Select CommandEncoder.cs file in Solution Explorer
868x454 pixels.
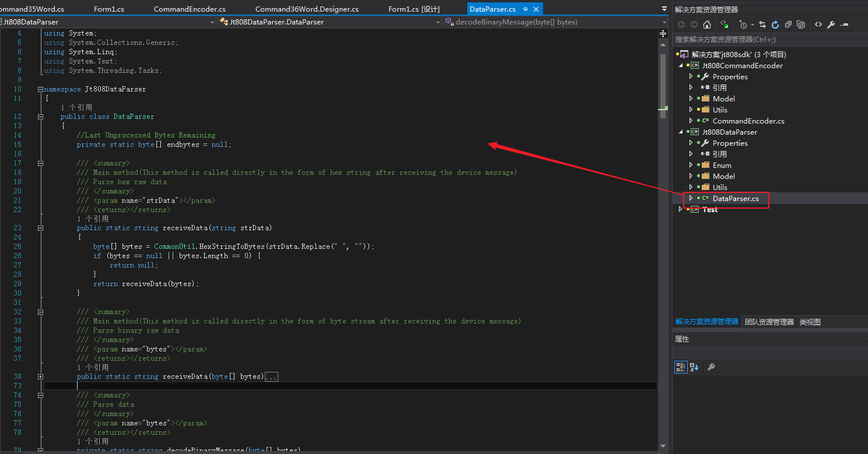click(748, 121)
